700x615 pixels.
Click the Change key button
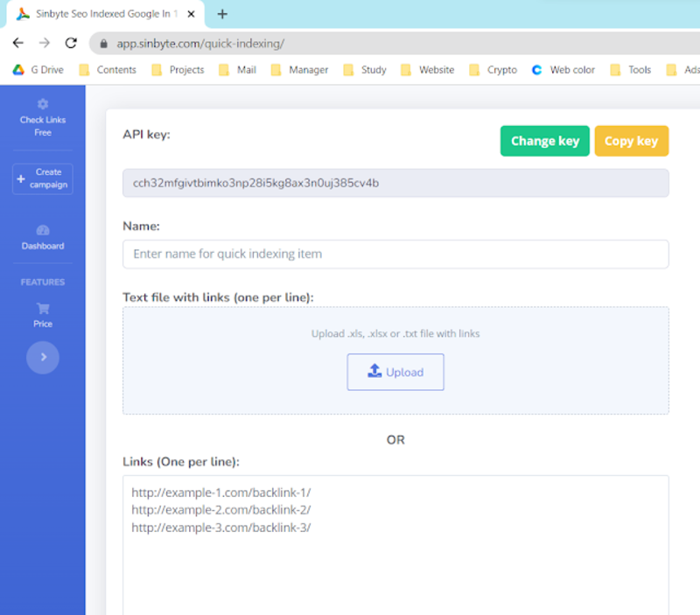tap(544, 140)
